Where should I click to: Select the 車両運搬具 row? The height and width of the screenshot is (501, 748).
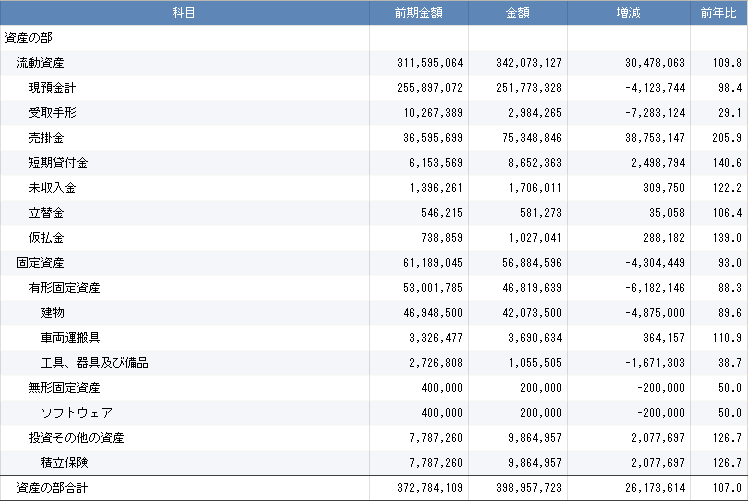tap(374, 338)
